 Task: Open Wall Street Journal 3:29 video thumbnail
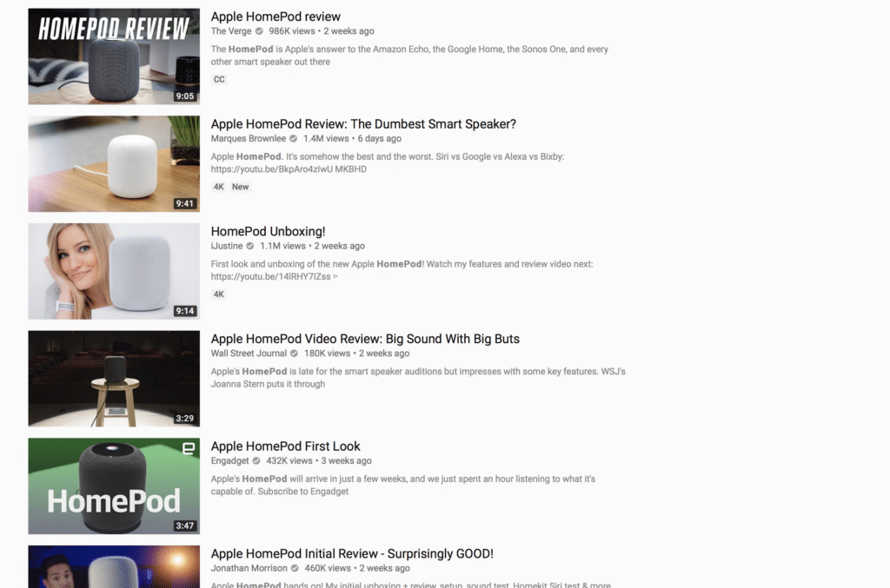coord(114,379)
